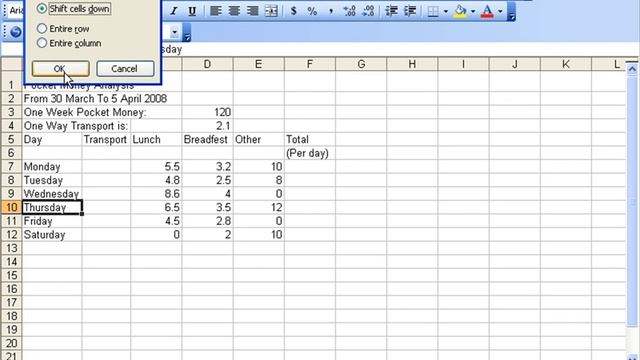Increase decimal places
The height and width of the screenshot is (360, 640).
click(349, 11)
